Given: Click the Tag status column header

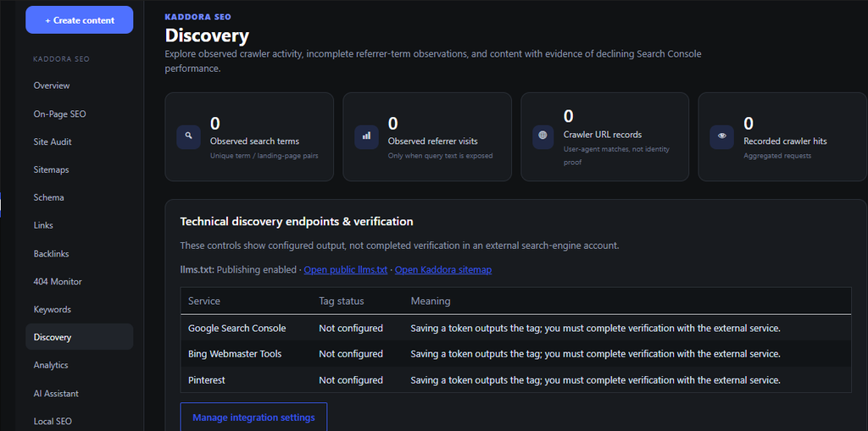Looking at the screenshot, I should click(342, 301).
